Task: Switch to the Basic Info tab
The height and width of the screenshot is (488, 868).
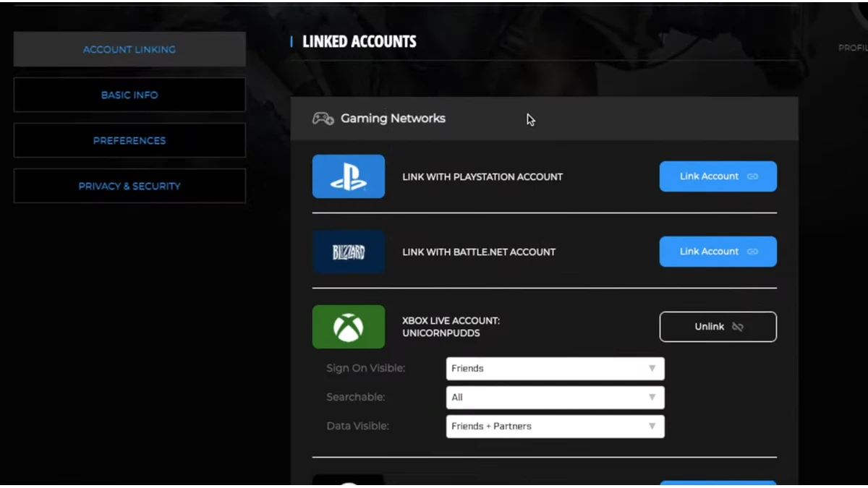Action: 129,95
